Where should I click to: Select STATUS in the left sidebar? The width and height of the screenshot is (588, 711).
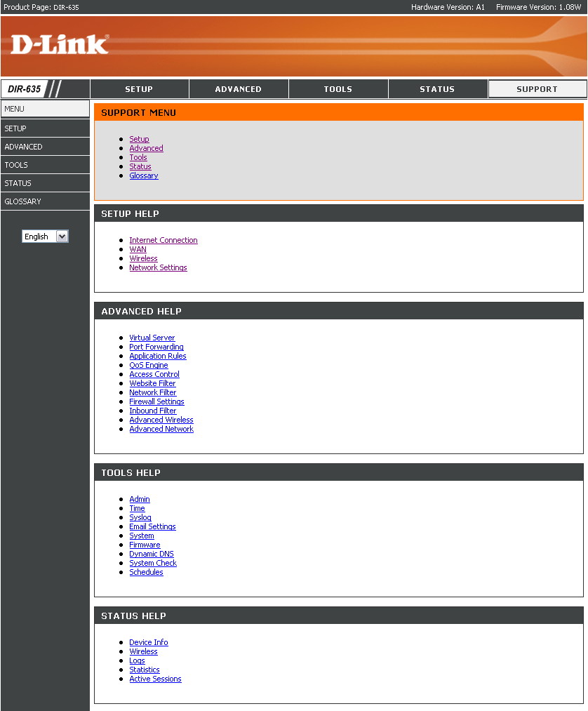[45, 182]
